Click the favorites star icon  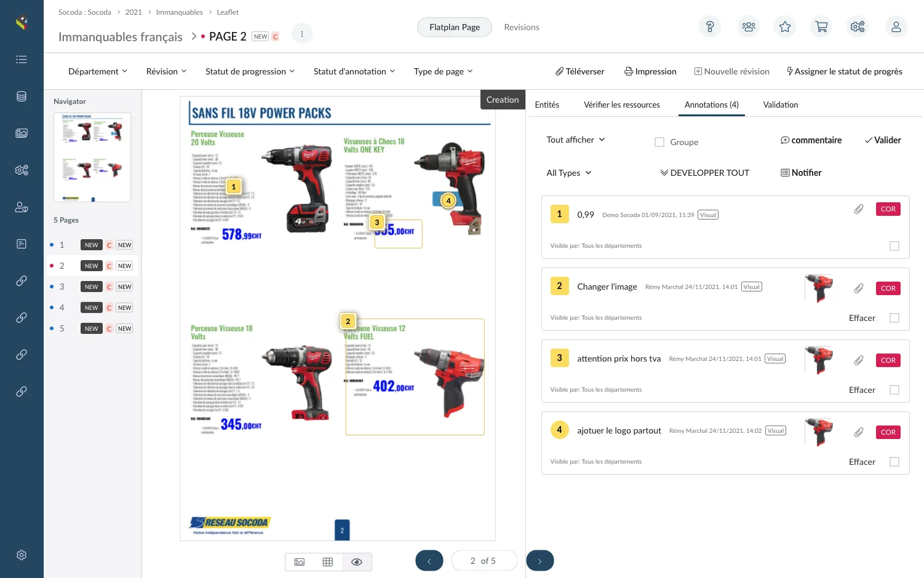click(785, 26)
